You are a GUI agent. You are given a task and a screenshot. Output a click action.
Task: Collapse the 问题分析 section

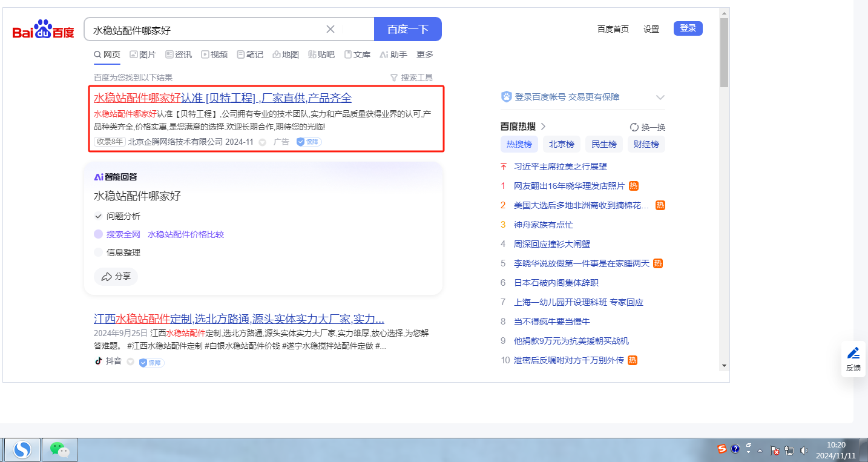click(x=99, y=216)
